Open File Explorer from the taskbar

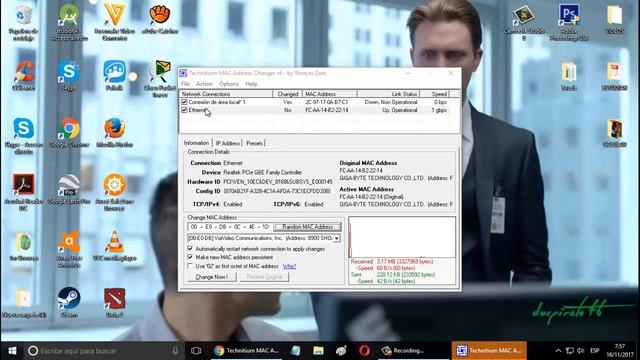[x=318, y=351]
